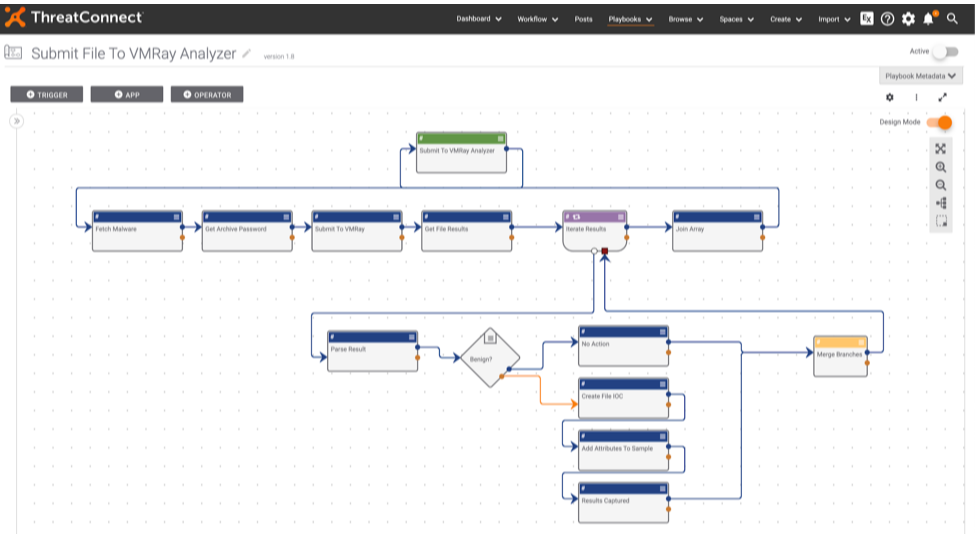Click the ThreatConnect logo
The width and height of the screenshot is (975, 534).
click(x=73, y=17)
